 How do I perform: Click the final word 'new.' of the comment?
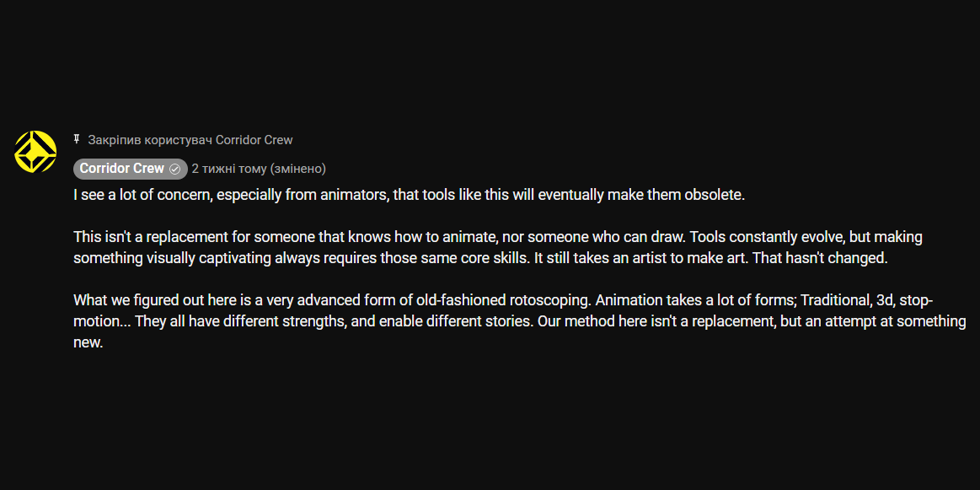(x=88, y=343)
